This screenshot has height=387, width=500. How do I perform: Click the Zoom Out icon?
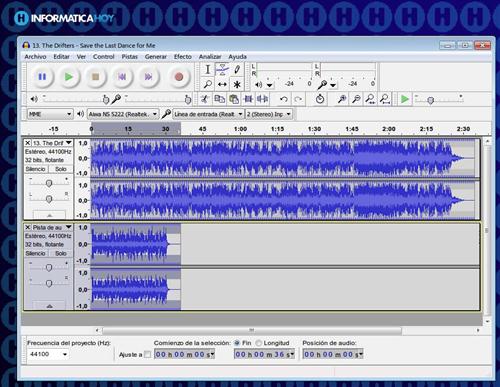tap(356, 99)
